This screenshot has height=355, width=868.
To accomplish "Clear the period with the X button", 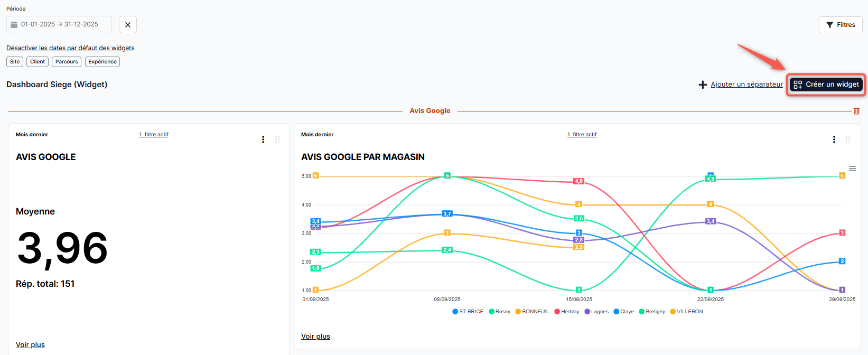I will tap(128, 25).
